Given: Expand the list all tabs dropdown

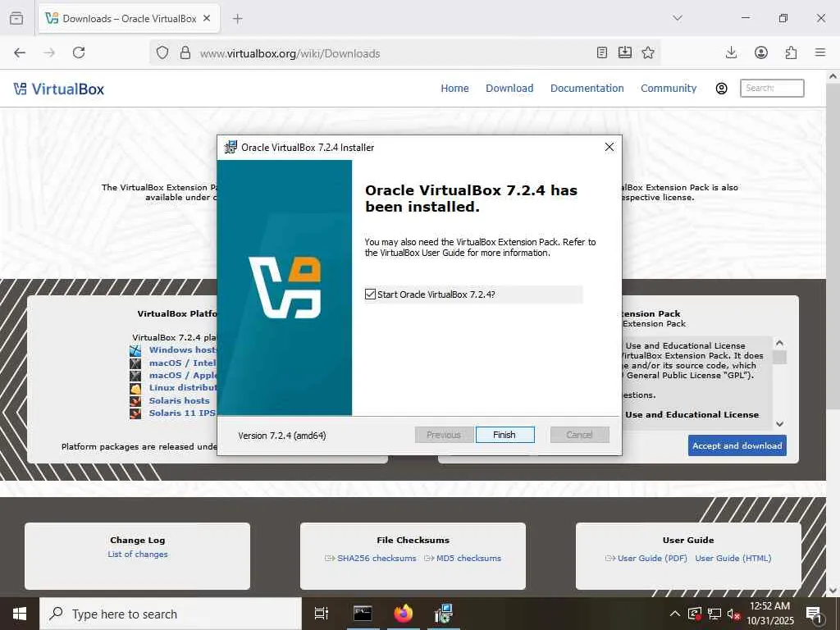Looking at the screenshot, I should coord(678,18).
